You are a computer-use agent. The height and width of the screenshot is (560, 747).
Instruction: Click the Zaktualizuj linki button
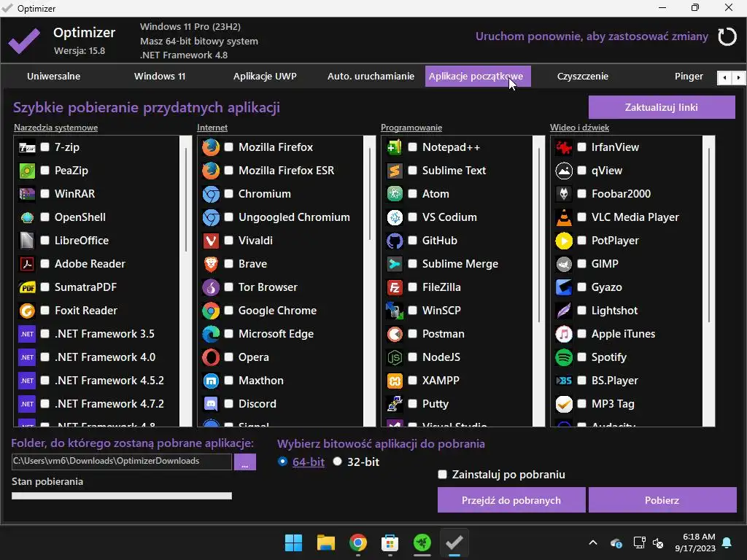[662, 107]
